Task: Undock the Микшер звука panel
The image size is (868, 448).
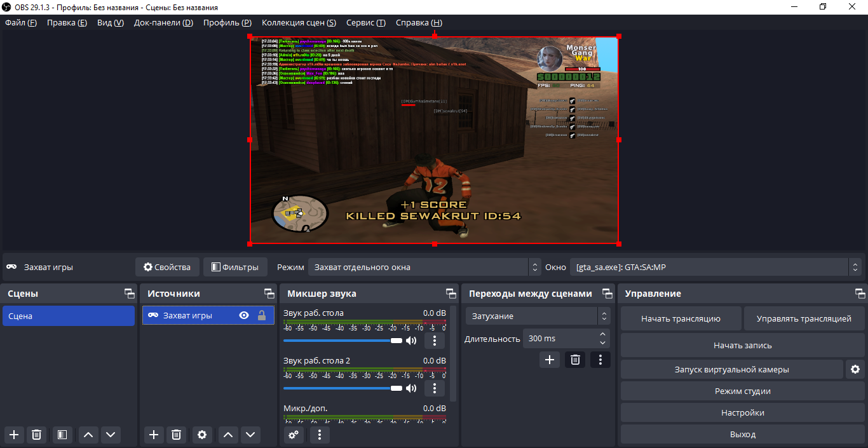Action: pyautogui.click(x=451, y=294)
